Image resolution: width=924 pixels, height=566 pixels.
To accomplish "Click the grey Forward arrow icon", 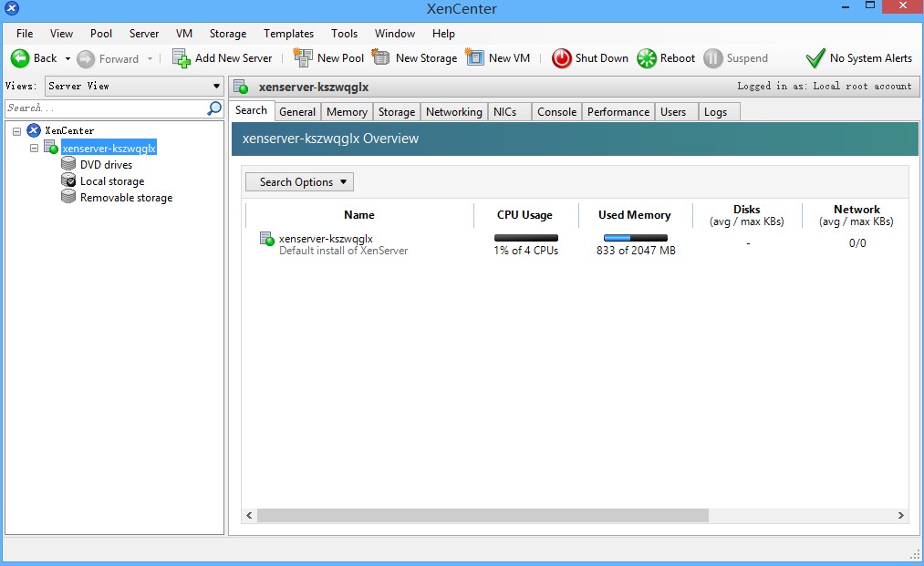I will tap(86, 59).
